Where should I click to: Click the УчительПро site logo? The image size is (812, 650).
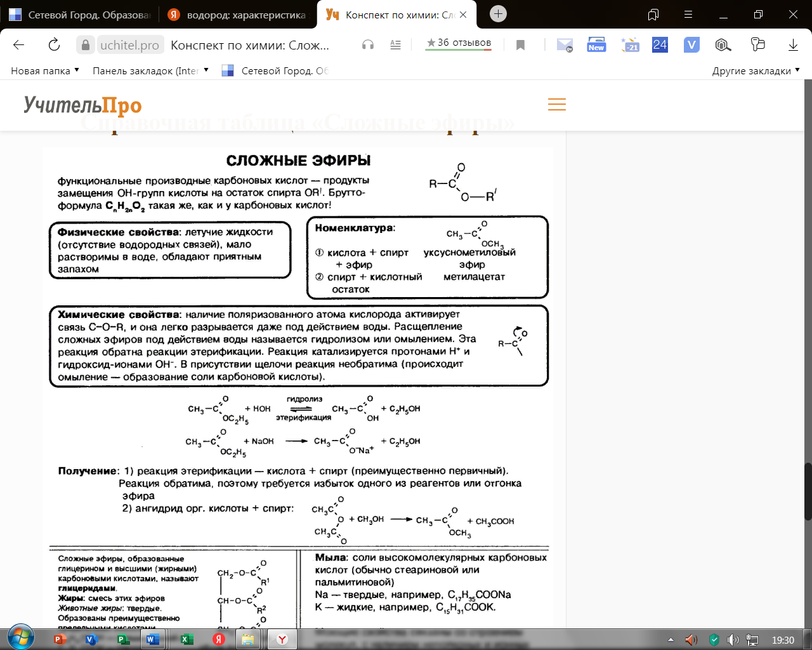coord(82,105)
